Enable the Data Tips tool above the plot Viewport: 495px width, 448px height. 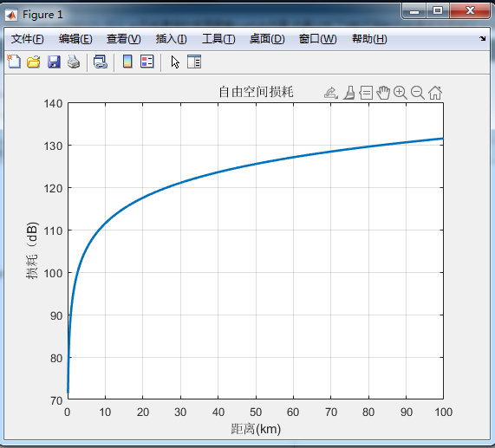pos(366,93)
